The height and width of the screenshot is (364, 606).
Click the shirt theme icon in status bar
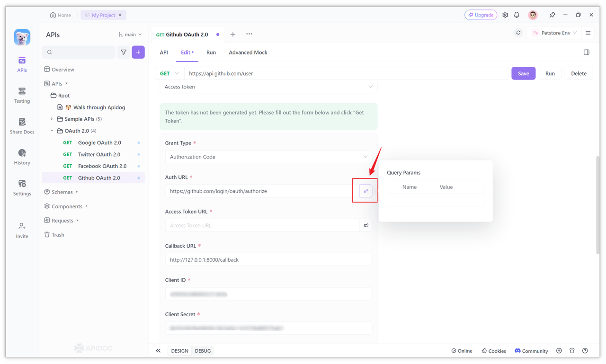572,351
